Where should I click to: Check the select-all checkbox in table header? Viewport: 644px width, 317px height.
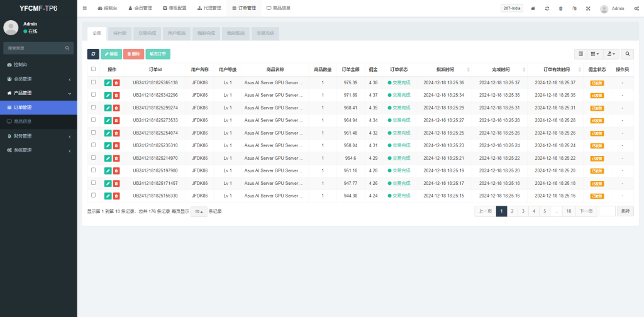[x=94, y=69]
